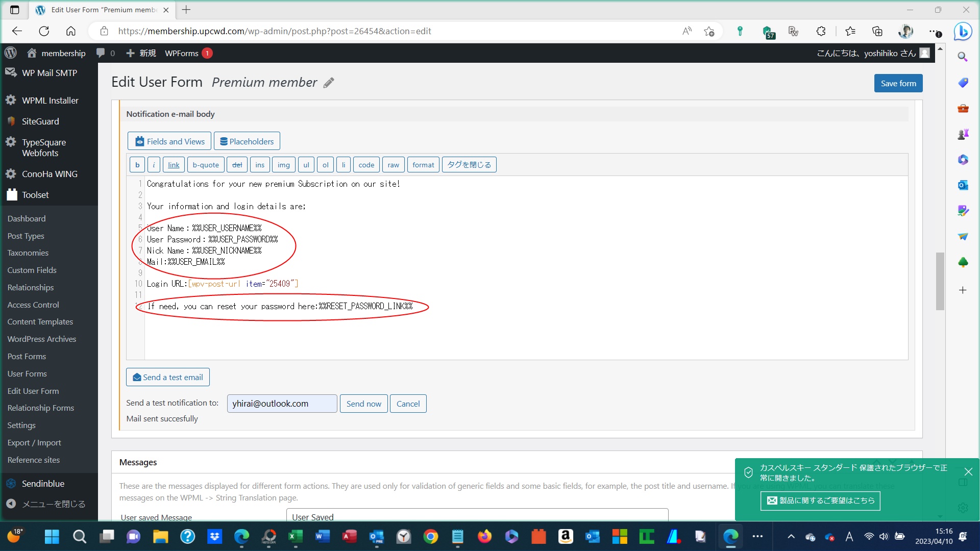Open the browser extensions puzzle icon
This screenshot has height=551, width=980.
click(821, 31)
